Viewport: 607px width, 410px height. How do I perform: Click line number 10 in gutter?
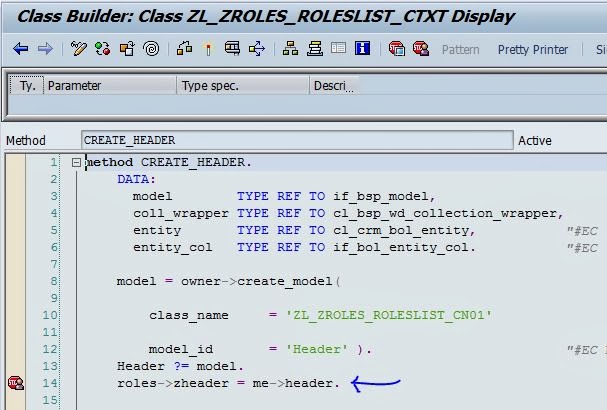click(50, 315)
